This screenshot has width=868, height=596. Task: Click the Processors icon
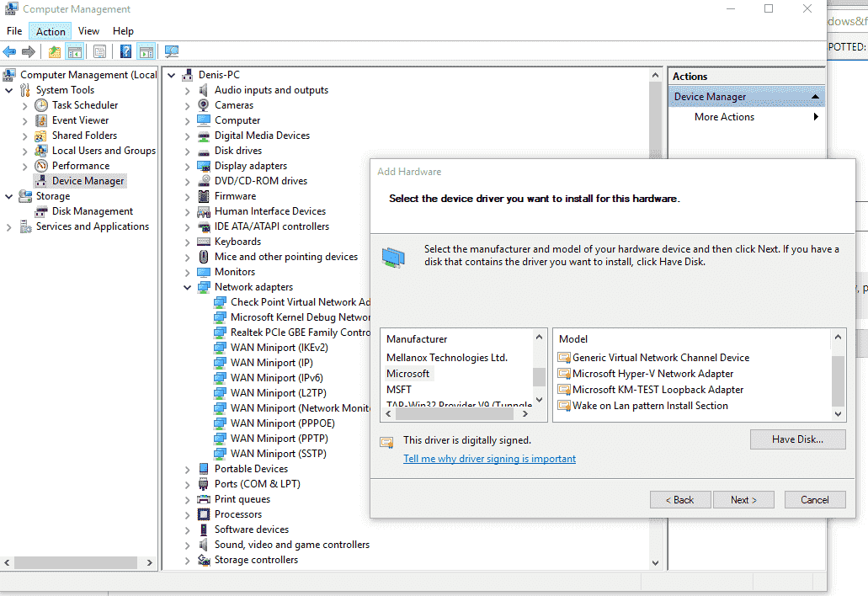(204, 514)
